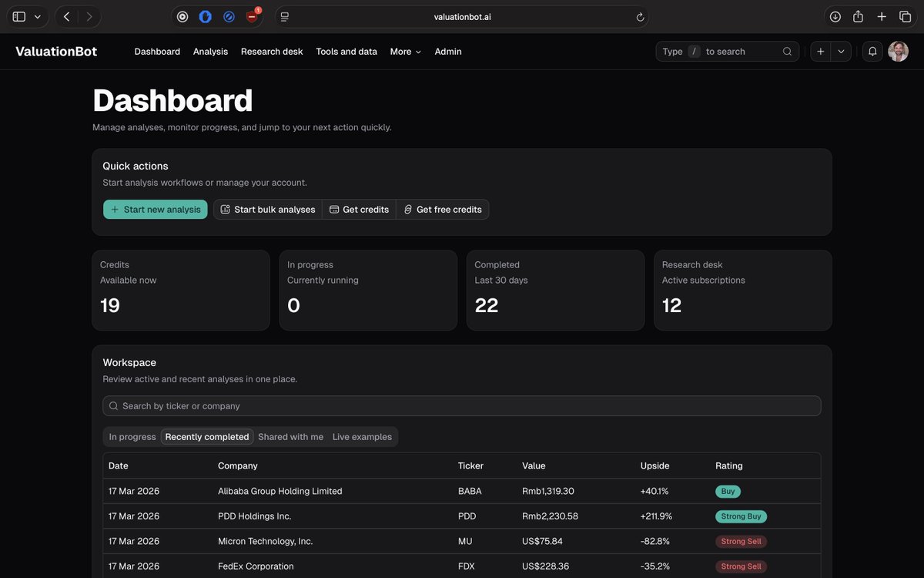Screen dimensions: 924x578
Task: Click the Company column header
Action: point(238,465)
